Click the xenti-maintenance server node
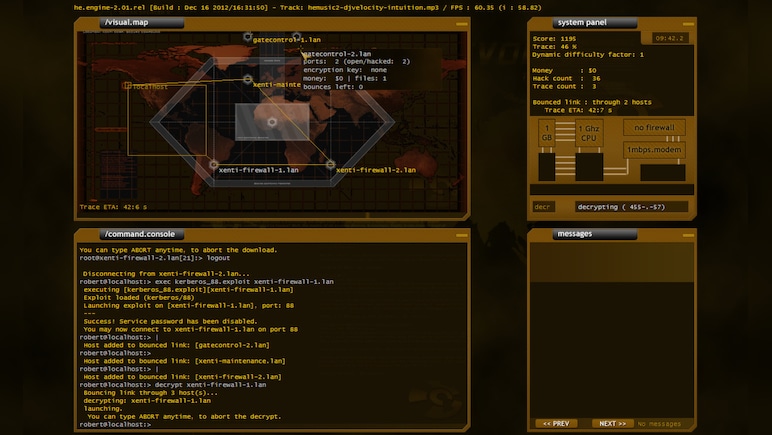Image resolution: width=772 pixels, height=435 pixels. (248, 79)
